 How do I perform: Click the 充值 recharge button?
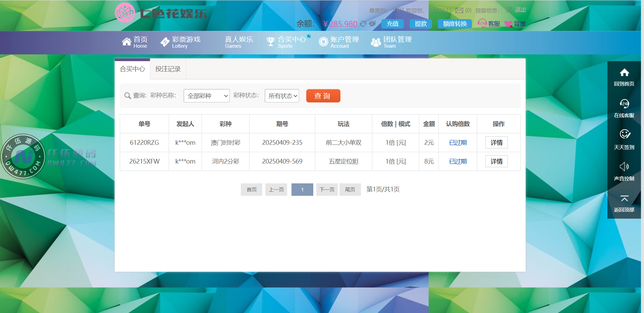click(x=392, y=24)
